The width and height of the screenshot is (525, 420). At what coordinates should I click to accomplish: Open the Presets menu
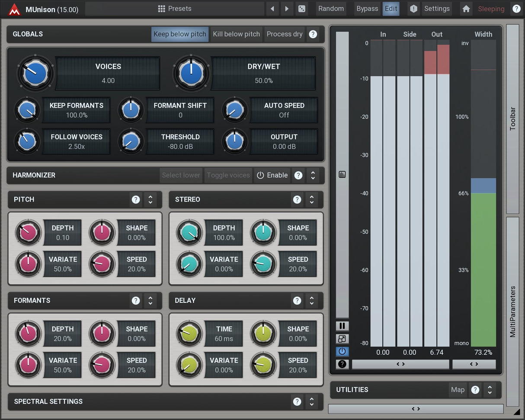point(175,9)
